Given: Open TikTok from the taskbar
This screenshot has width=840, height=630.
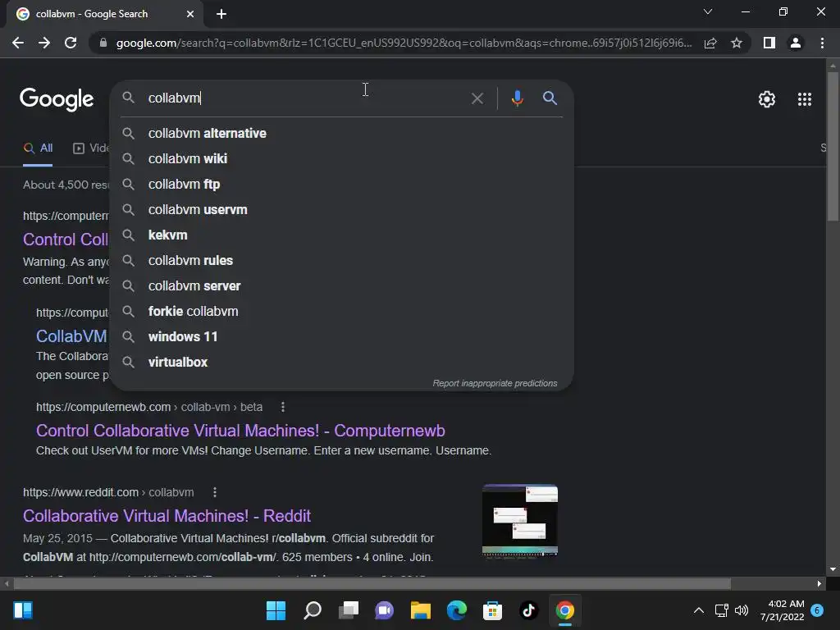Looking at the screenshot, I should tap(529, 610).
